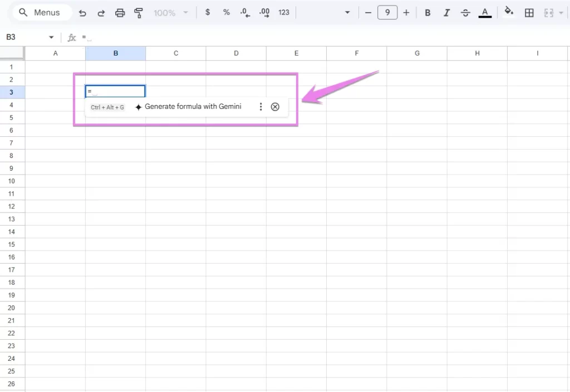Image resolution: width=570 pixels, height=392 pixels.
Task: Apply percent format icon
Action: 227,12
